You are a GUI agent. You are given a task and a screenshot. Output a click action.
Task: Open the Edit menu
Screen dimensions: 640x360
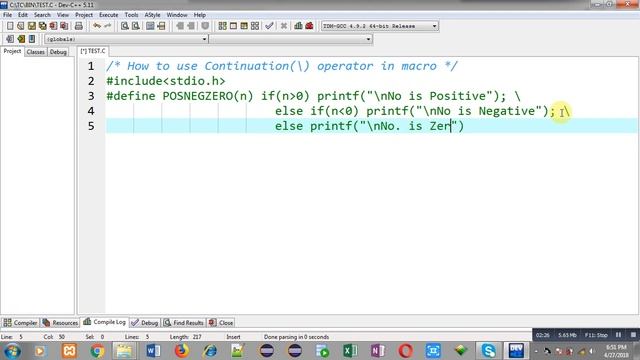pos(23,15)
